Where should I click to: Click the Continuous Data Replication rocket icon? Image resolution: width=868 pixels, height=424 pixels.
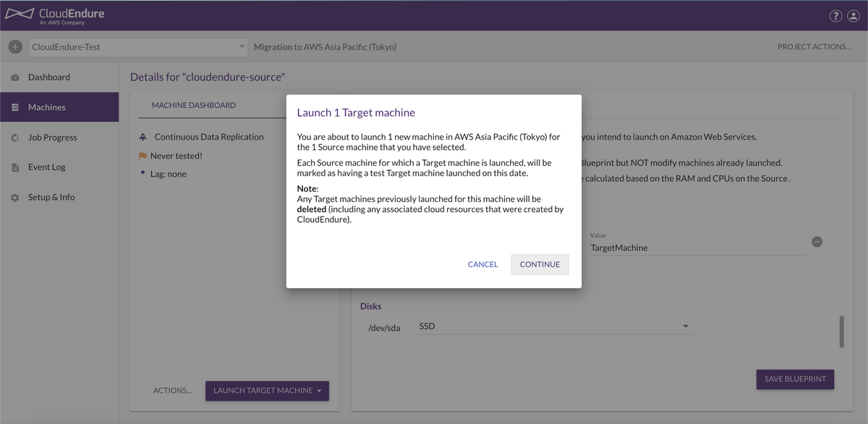144,137
